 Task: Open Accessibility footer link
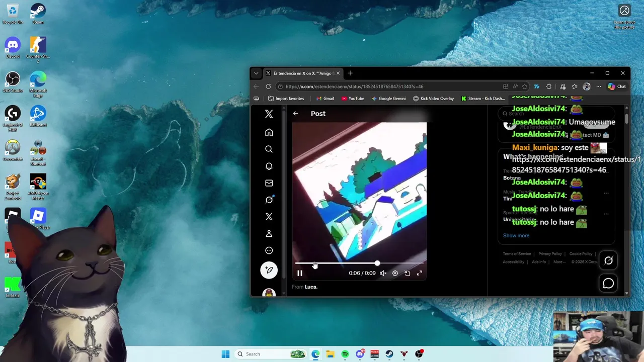[x=513, y=262]
